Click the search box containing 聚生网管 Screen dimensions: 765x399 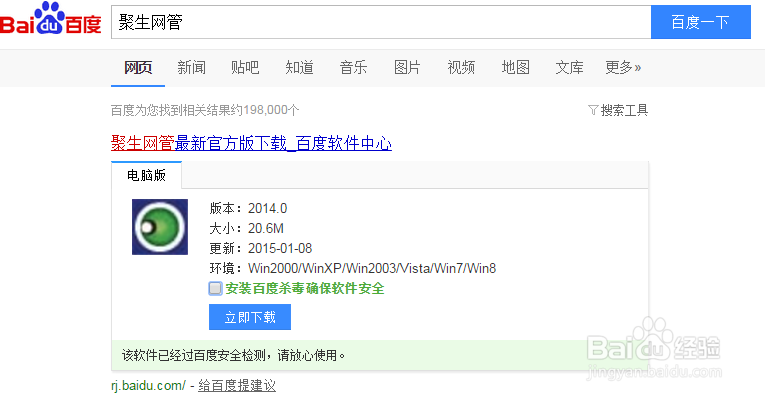pos(381,22)
